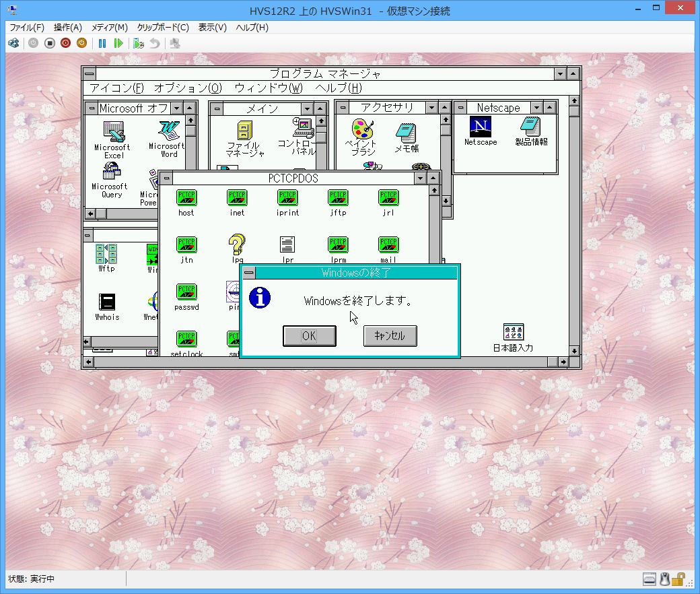Create a checkpoint using the toolbar icon
This screenshot has width=700, height=594.
pyautogui.click(x=139, y=43)
